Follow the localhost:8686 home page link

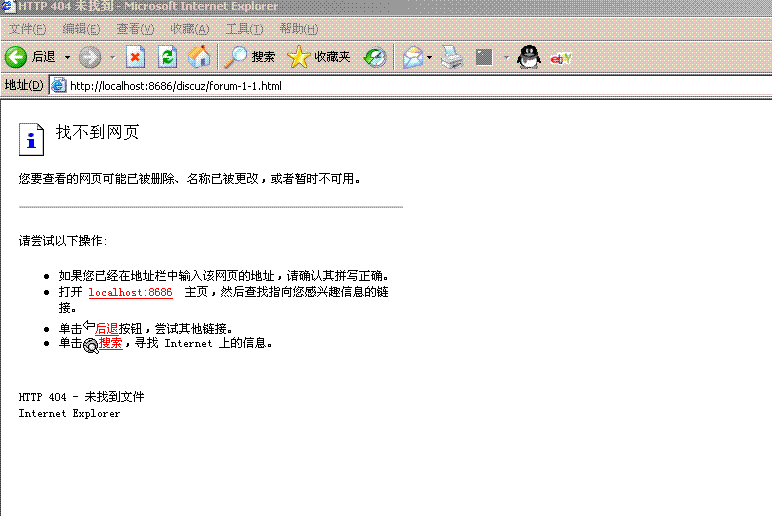(x=130, y=292)
